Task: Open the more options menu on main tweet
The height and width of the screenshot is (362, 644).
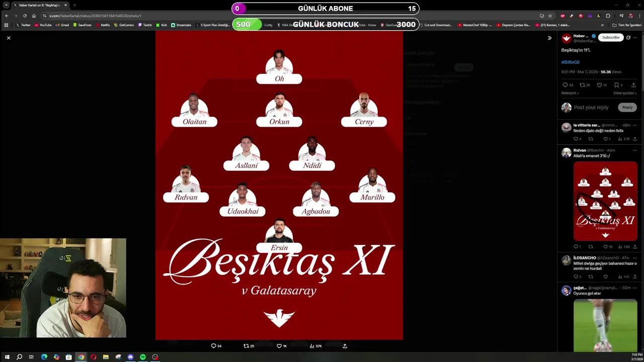Action: point(635,37)
